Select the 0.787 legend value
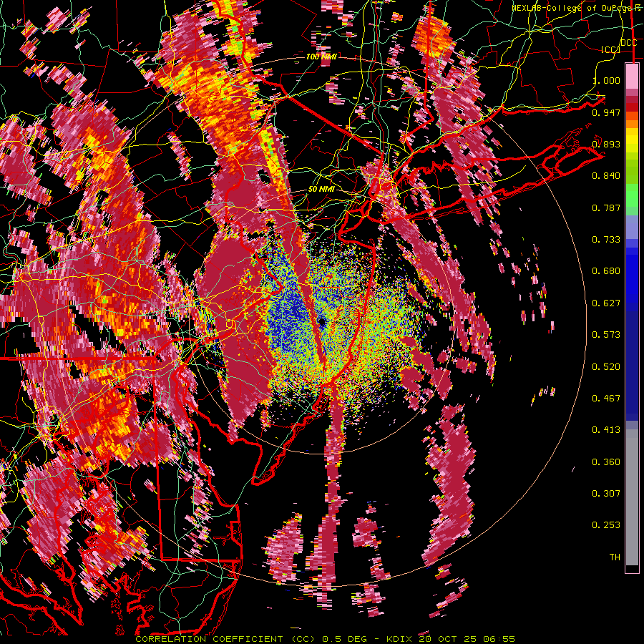The image size is (644, 644). coord(606,208)
